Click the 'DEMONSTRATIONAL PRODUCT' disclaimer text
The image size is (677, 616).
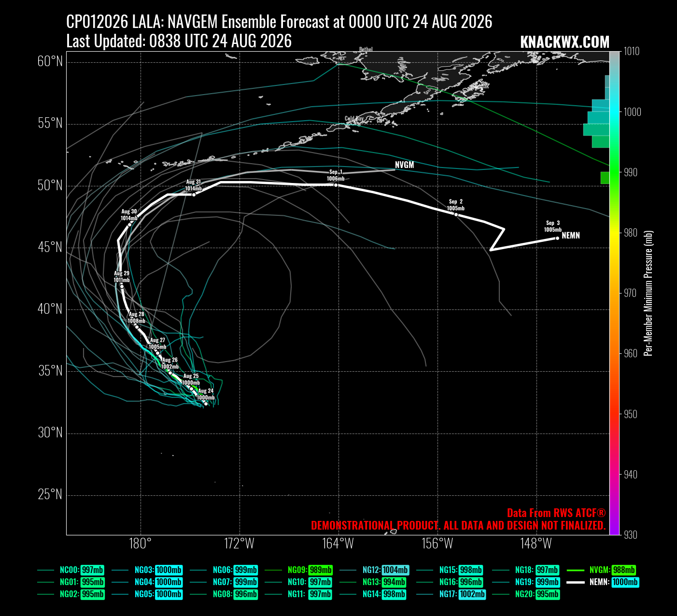tap(458, 526)
